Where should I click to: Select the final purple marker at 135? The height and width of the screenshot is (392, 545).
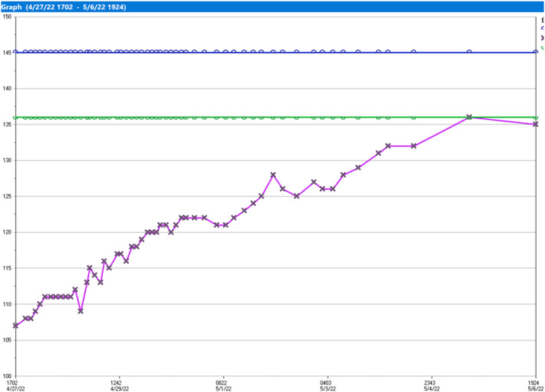pos(535,125)
